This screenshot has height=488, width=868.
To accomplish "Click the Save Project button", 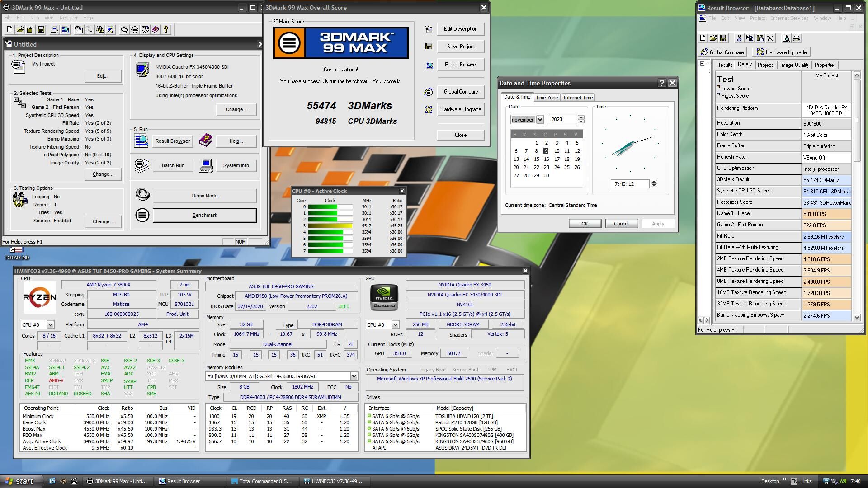I will (x=460, y=47).
